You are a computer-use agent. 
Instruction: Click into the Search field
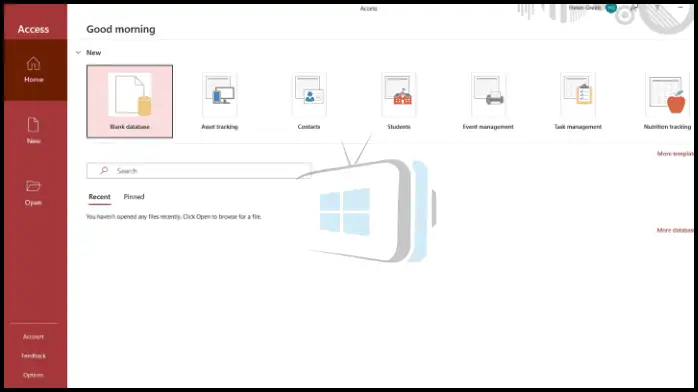(x=199, y=171)
